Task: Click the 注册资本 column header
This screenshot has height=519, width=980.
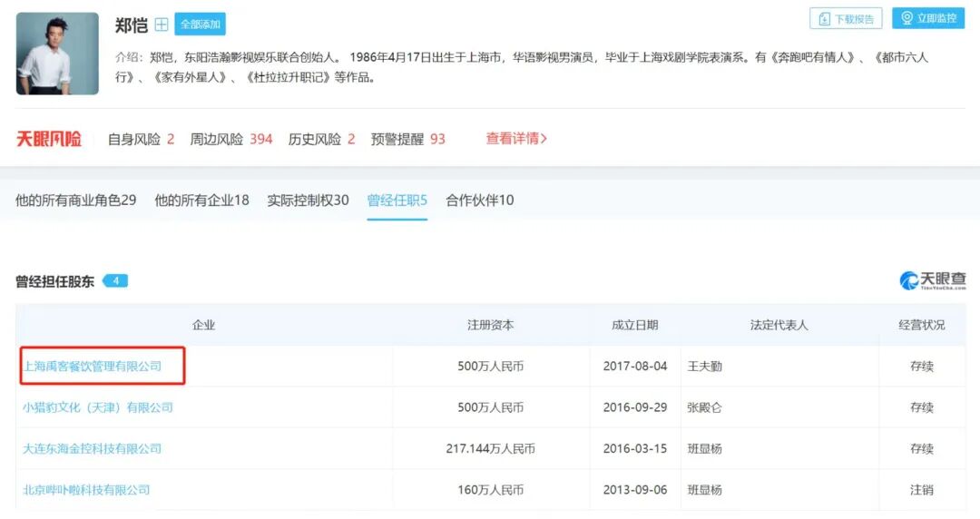Action: (491, 325)
